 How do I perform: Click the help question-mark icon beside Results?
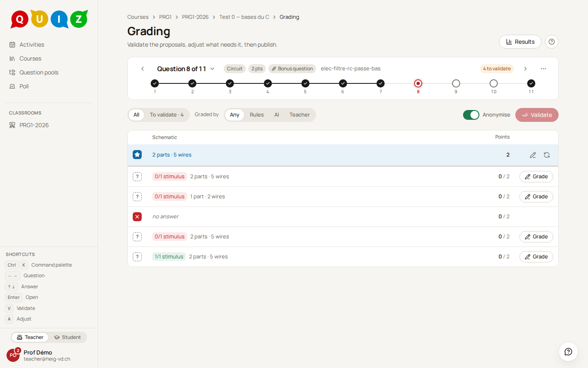[552, 42]
